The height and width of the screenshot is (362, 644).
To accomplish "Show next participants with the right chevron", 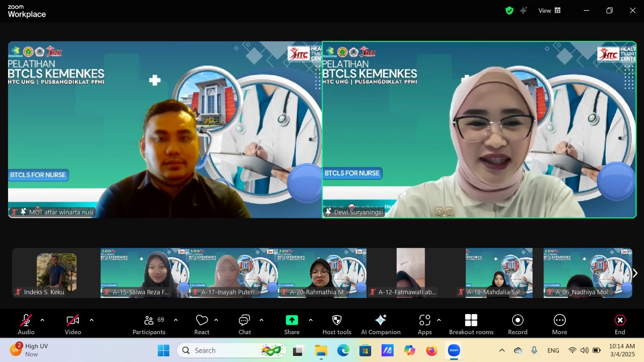I will pos(635,273).
